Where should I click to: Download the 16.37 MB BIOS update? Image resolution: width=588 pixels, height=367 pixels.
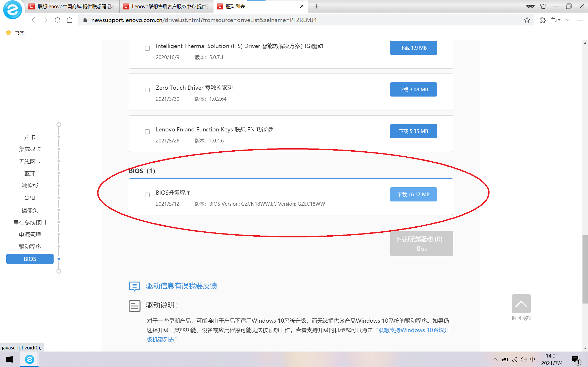point(413,194)
